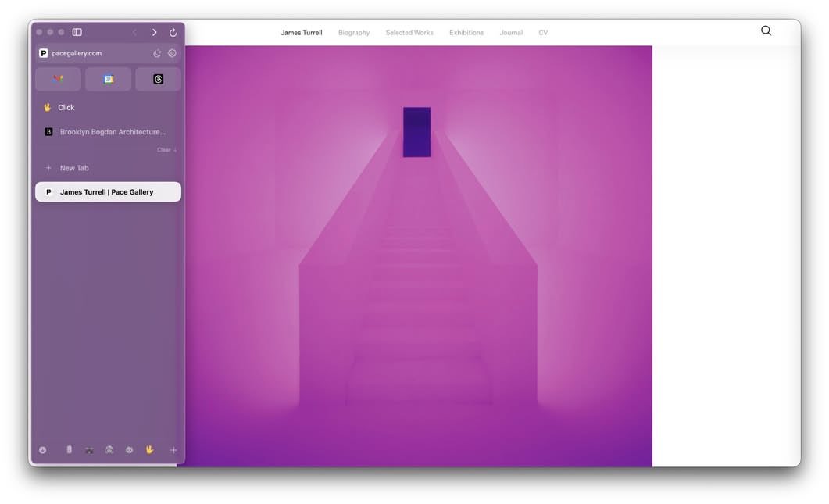Enable dark mode from the address bar

[x=157, y=53]
